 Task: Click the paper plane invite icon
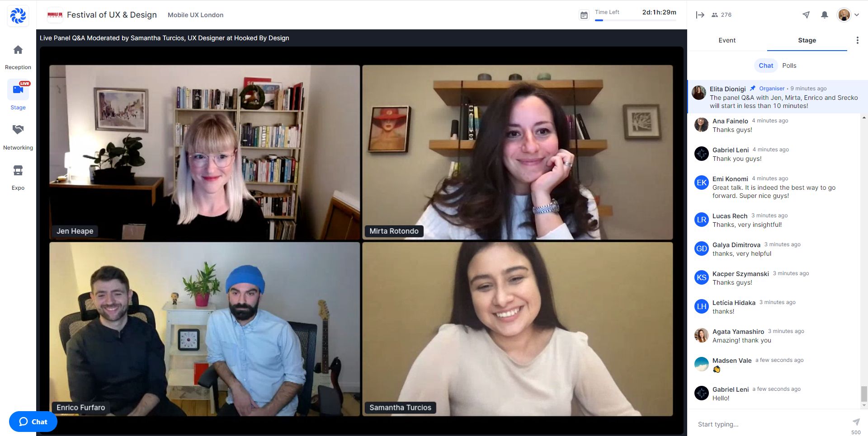[806, 15]
